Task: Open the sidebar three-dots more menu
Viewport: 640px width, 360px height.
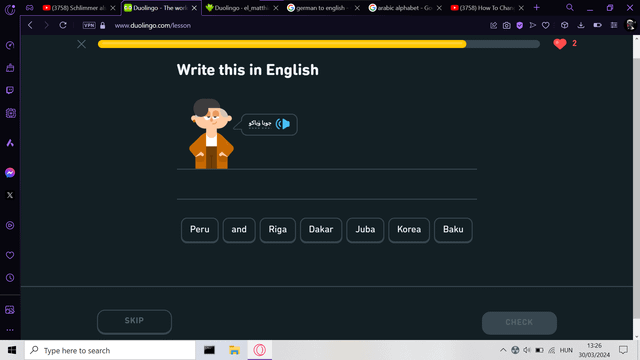Action: 10,330
